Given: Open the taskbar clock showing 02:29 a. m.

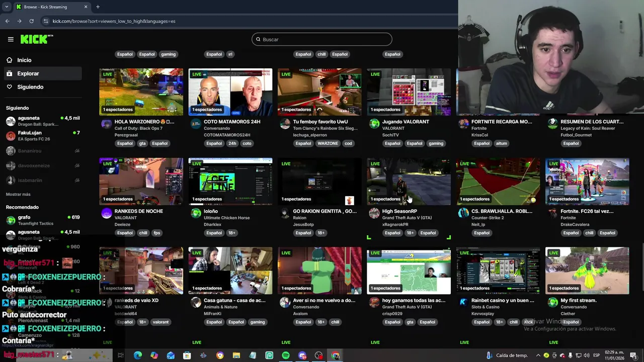Looking at the screenshot, I should pyautogui.click(x=616, y=355).
